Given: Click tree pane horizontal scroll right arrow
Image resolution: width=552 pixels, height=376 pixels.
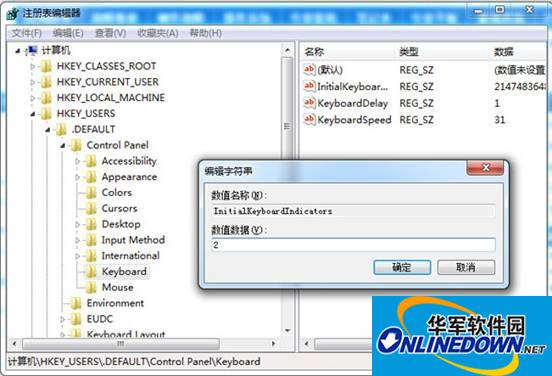Looking at the screenshot, I should pyautogui.click(x=274, y=343).
